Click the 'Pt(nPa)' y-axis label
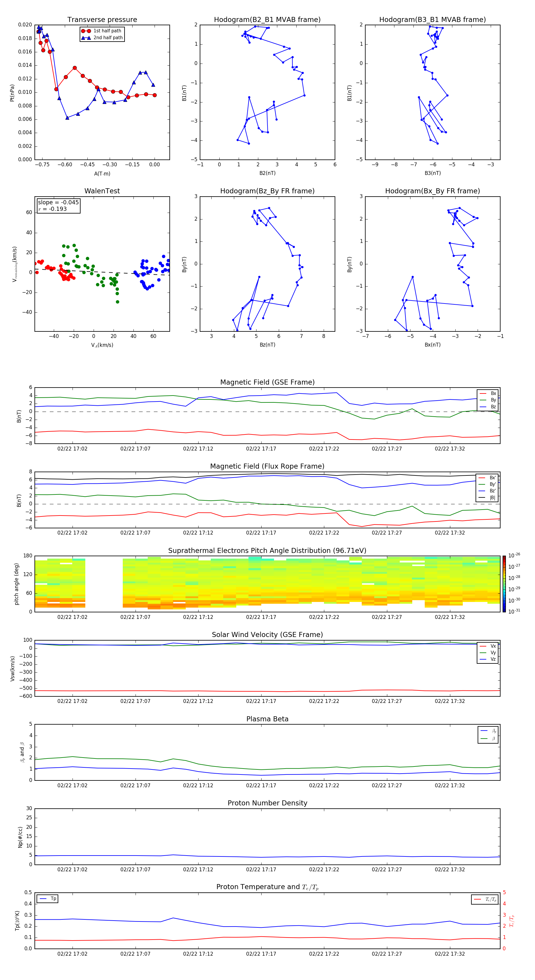Screen dimensions: 535x980 click(12, 92)
